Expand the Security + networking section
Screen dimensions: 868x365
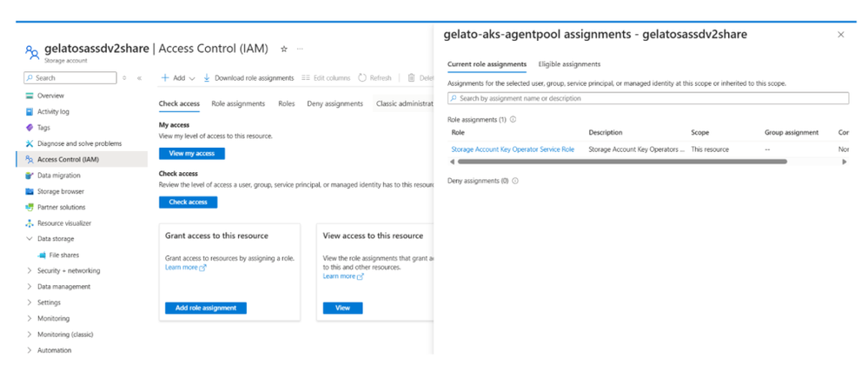pos(30,271)
